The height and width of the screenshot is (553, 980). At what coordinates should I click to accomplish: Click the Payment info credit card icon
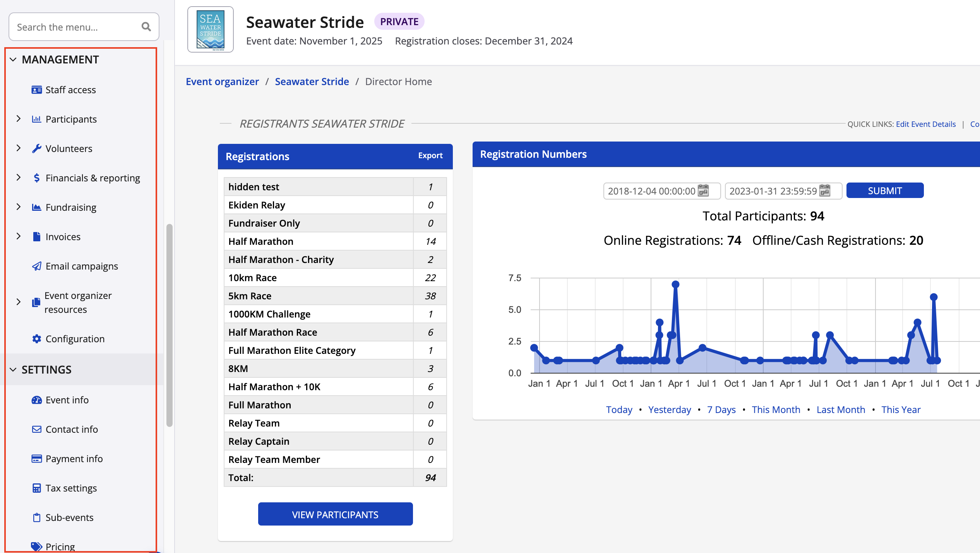(x=36, y=459)
